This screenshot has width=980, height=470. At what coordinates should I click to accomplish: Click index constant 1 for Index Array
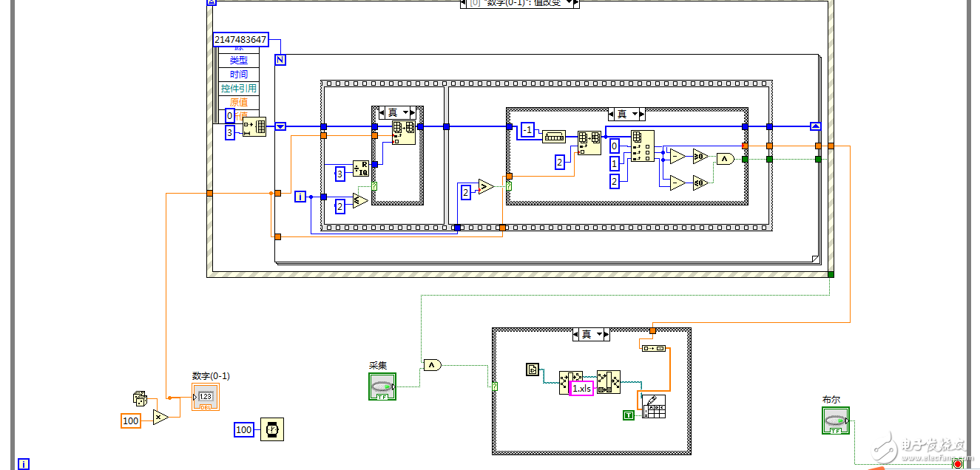click(614, 163)
